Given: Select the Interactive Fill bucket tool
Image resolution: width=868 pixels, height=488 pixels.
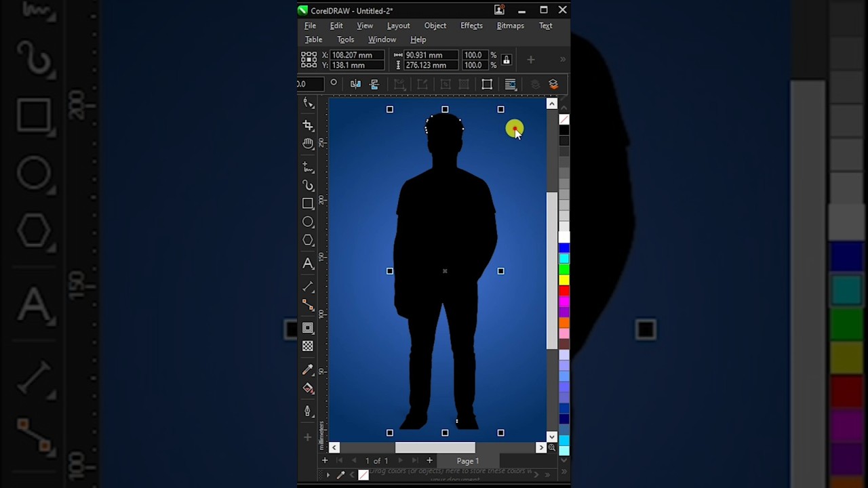Looking at the screenshot, I should pos(308,388).
